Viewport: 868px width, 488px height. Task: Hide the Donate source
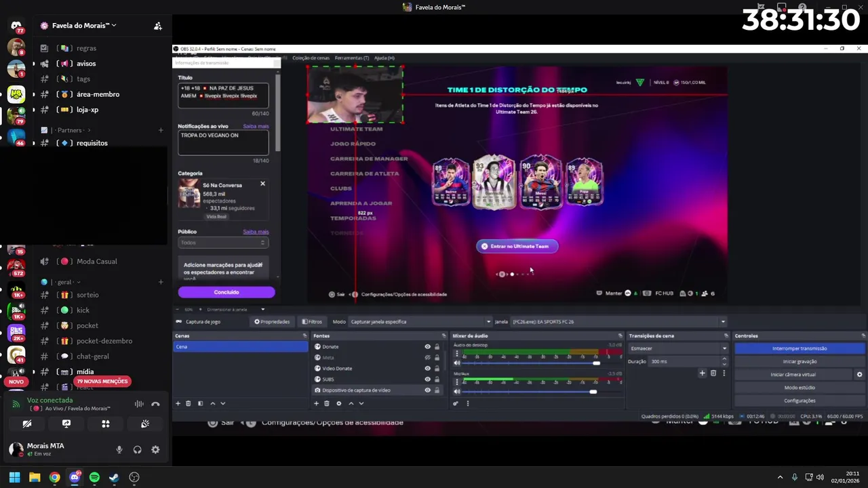[427, 346]
